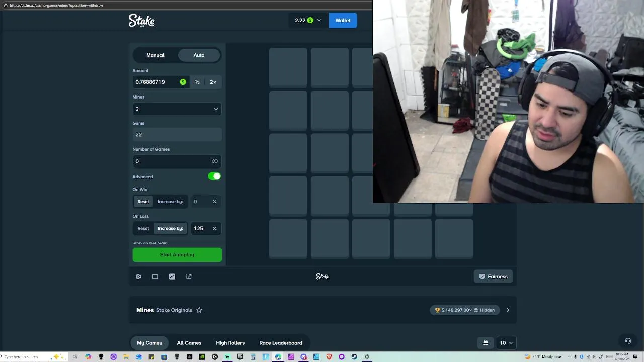Click the weather widget 42°F Mostly clear

click(543, 356)
